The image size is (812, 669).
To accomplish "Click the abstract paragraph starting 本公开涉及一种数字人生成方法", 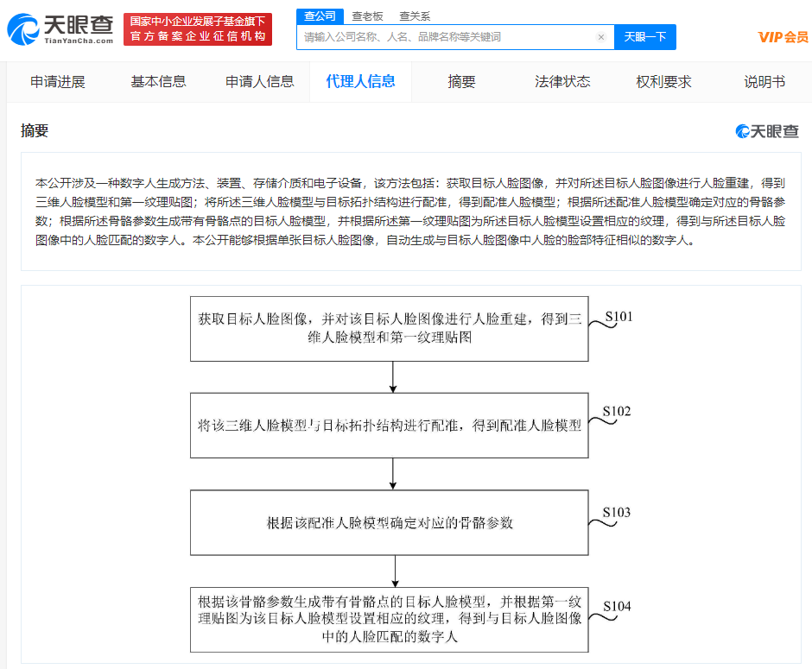I will [410, 211].
